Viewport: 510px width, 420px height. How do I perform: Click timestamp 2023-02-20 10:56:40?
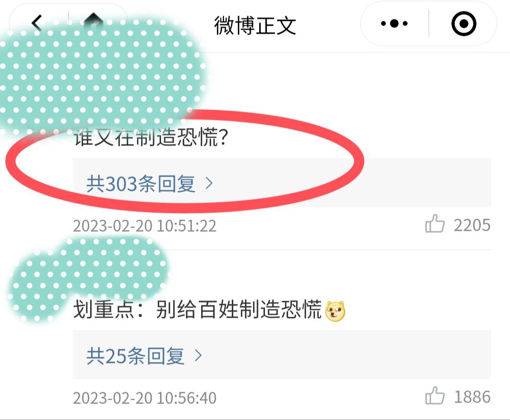(x=145, y=398)
